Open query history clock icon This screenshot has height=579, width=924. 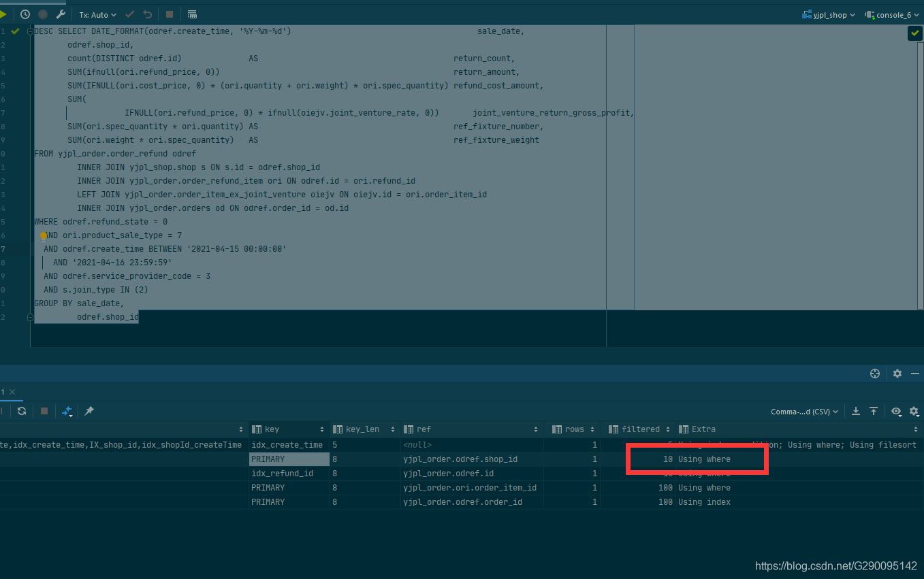[25, 14]
